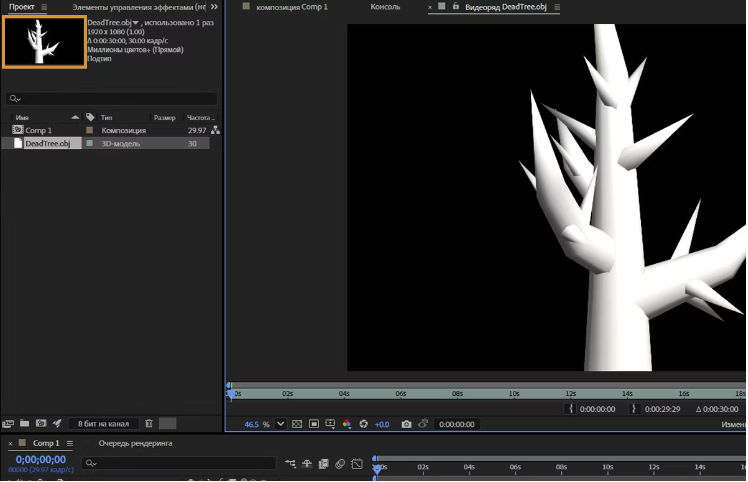The height and width of the screenshot is (482, 748).
Task: Click the viewer timecode 0:00:00:00 button
Action: click(457, 424)
